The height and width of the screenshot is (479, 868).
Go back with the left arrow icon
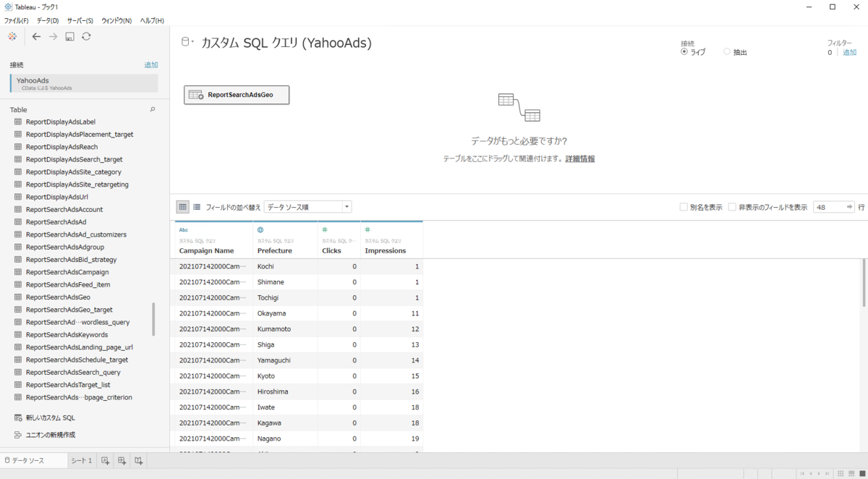point(36,36)
